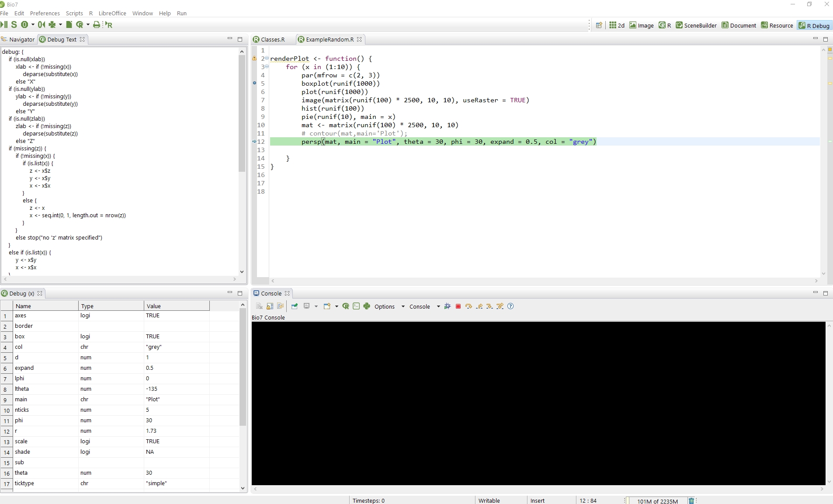
Task: Click the open new console icon
Action: [x=327, y=306]
